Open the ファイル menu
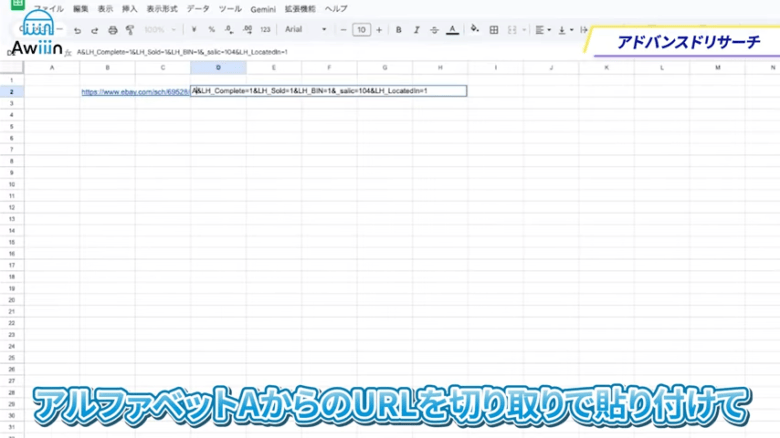The height and width of the screenshot is (438, 780). click(x=48, y=9)
